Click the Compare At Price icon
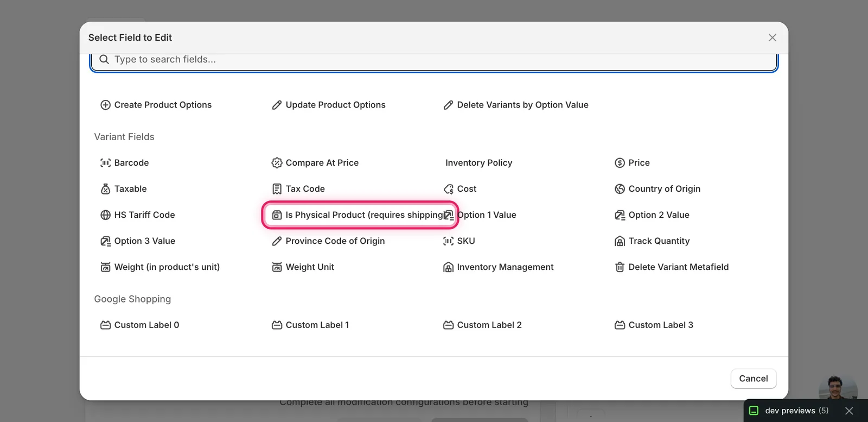The width and height of the screenshot is (868, 422). [277, 163]
